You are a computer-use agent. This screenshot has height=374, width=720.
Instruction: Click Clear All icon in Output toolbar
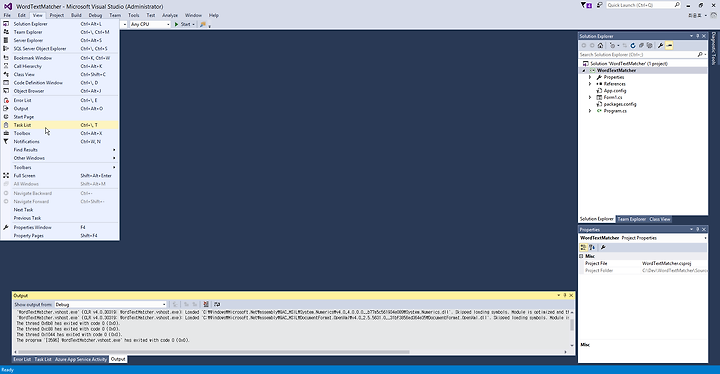[x=206, y=304]
